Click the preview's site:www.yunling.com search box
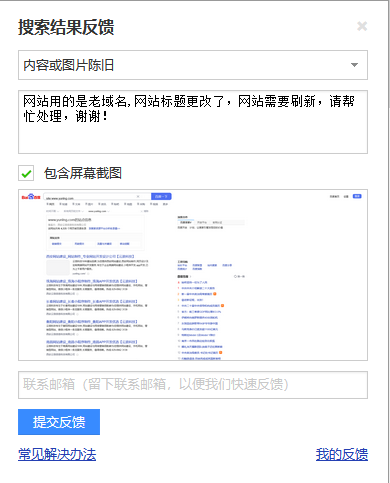Viewport: 390px width, 483px height. tap(97, 197)
